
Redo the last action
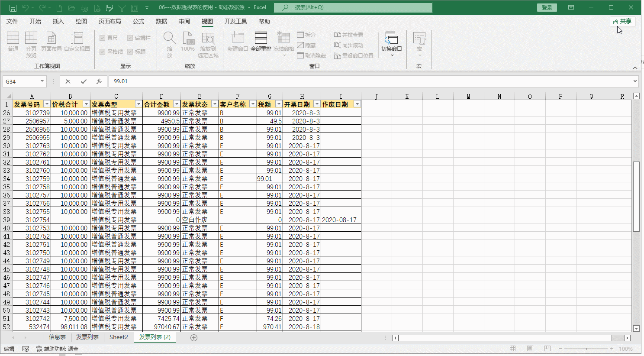point(42,8)
